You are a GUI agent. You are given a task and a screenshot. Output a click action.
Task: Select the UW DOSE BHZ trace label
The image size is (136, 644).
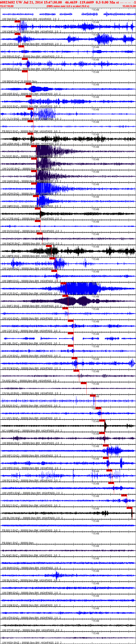click(x=32, y=169)
